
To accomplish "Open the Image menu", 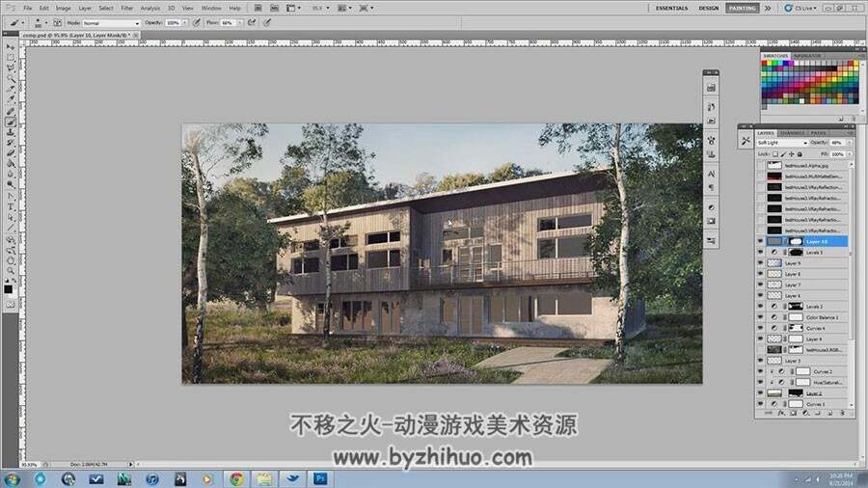I will (63, 9).
